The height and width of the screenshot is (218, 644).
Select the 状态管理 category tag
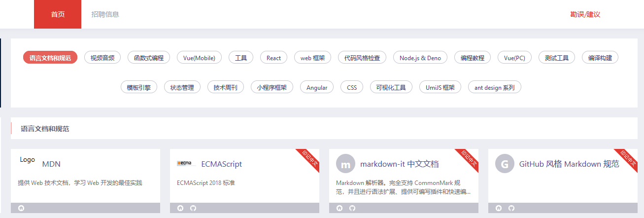pos(182,87)
